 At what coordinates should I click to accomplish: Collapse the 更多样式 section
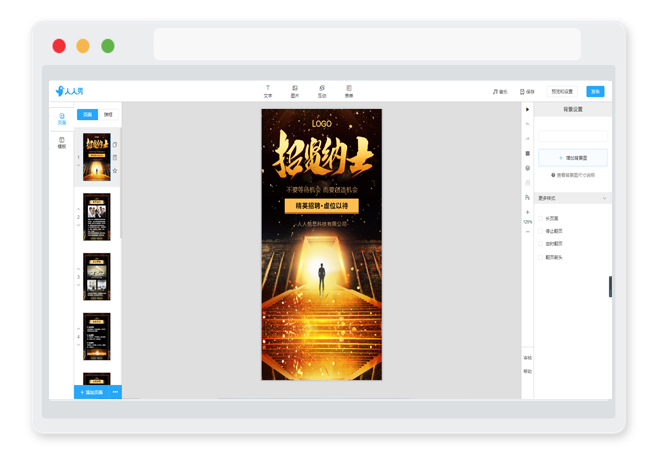coord(573,198)
